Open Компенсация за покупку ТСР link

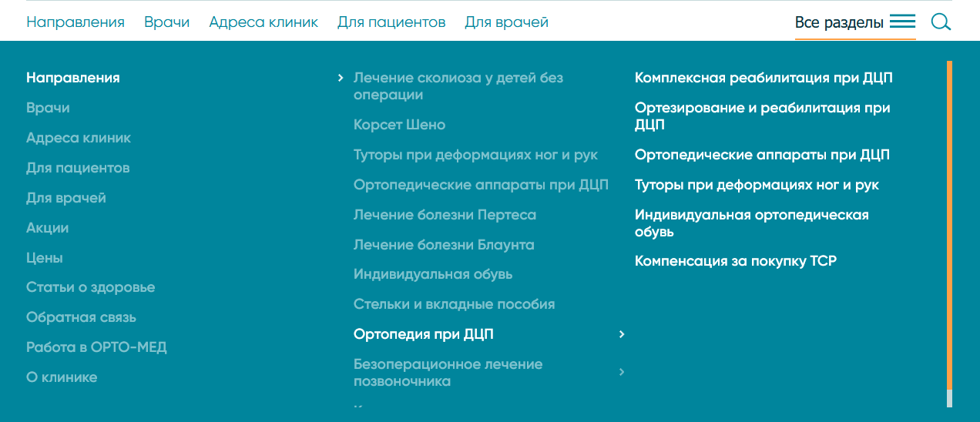pos(735,261)
